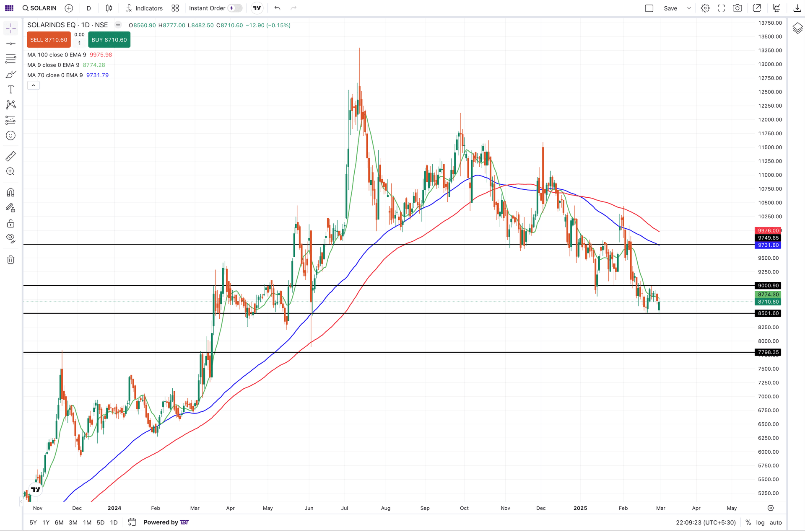The height and width of the screenshot is (532, 805).
Task: Open the candlestick chart style menu
Action: pyautogui.click(x=109, y=8)
